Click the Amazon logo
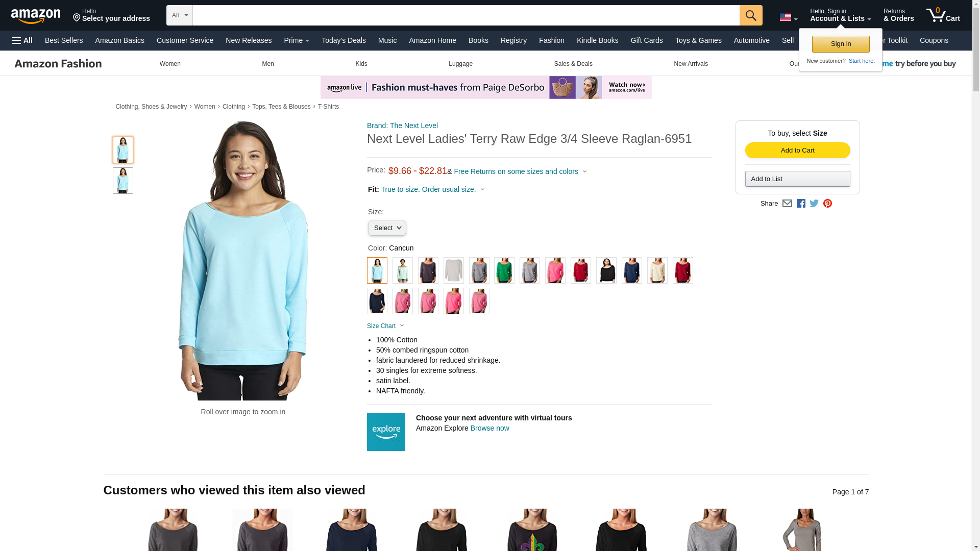This screenshot has width=980, height=551. click(x=36, y=16)
